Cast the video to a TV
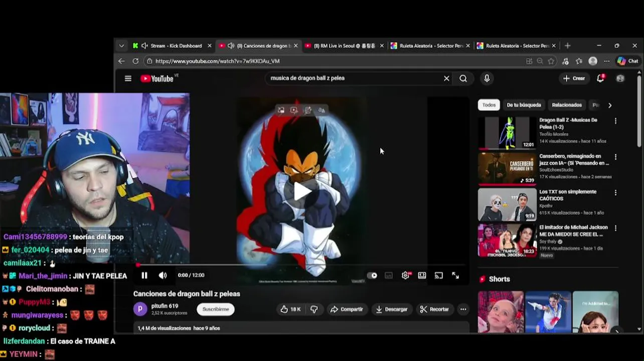 [x=439, y=275]
